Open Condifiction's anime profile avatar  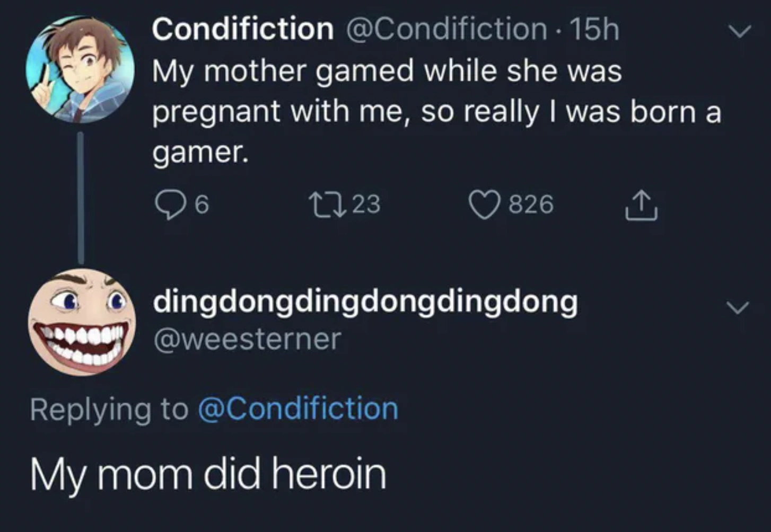click(80, 69)
